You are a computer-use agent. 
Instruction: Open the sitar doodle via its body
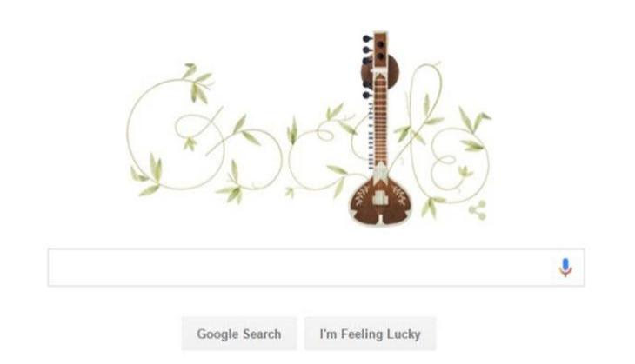(x=380, y=202)
